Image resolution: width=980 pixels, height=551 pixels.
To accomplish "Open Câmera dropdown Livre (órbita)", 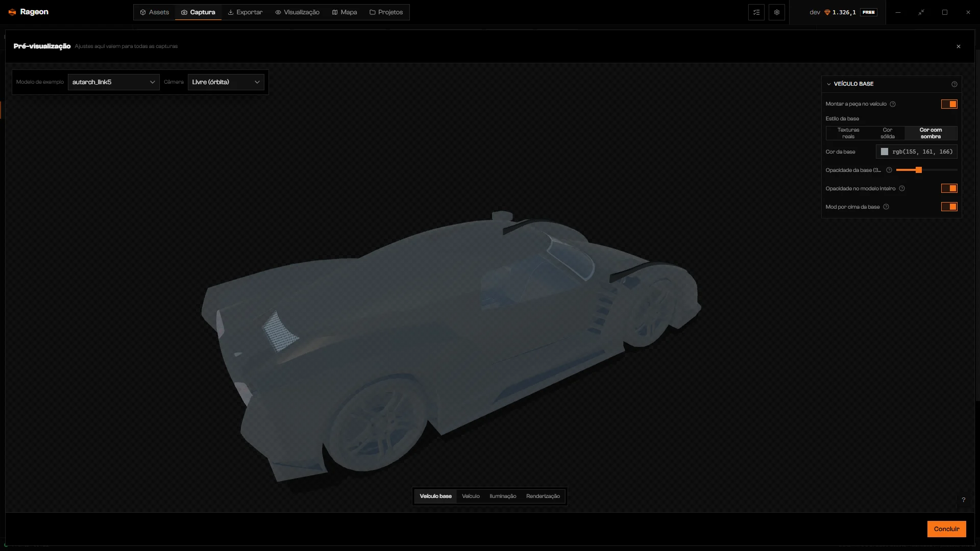I will 226,82.
